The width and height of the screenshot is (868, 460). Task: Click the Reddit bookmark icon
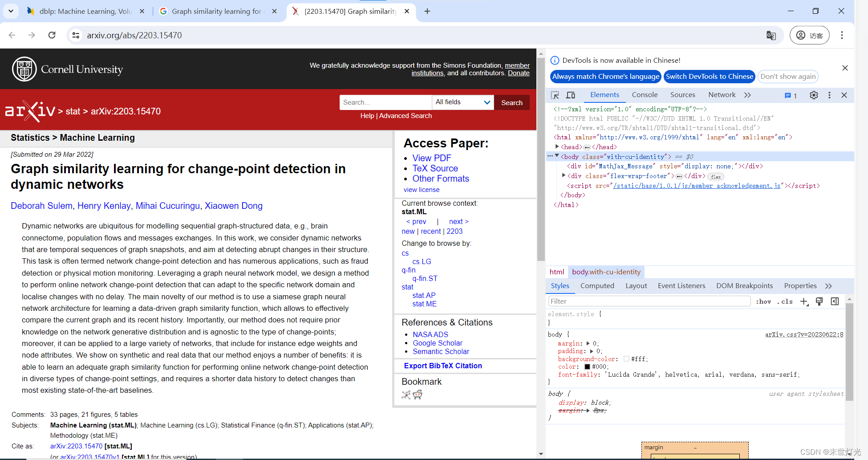418,395
